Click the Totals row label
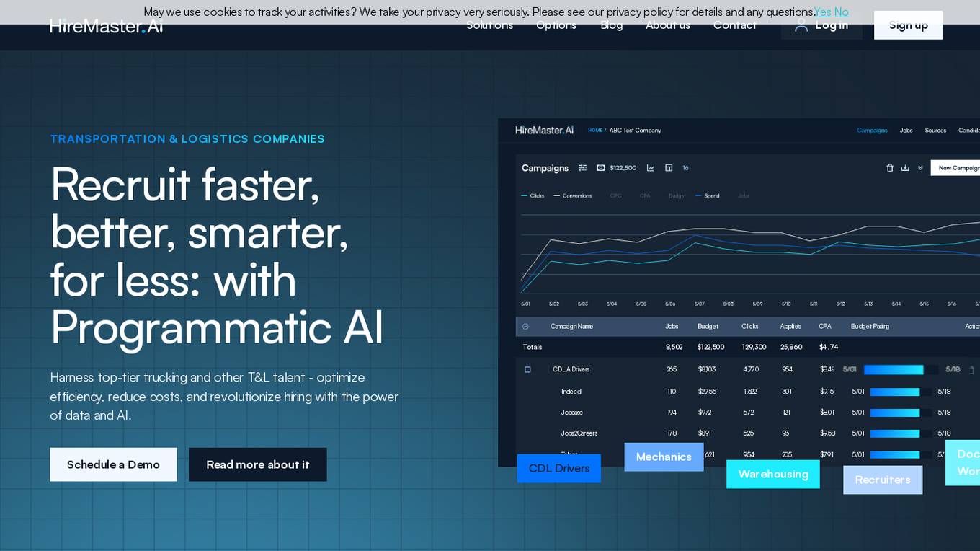The height and width of the screenshot is (551, 980). (x=533, y=348)
